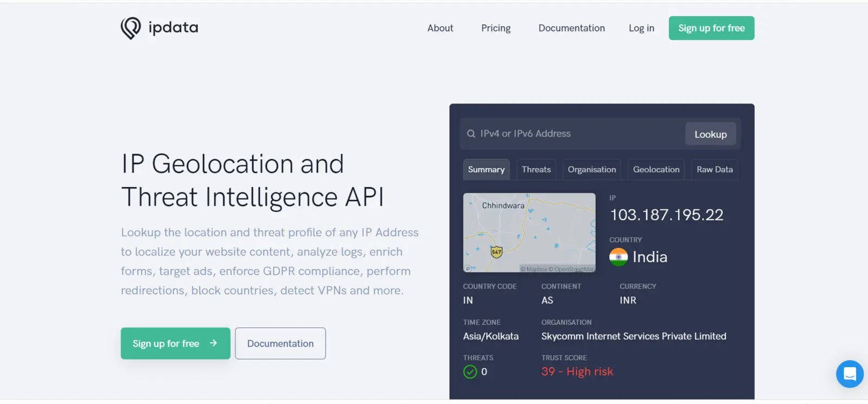The width and height of the screenshot is (868, 404).
Task: Click the Log in link
Action: (641, 28)
